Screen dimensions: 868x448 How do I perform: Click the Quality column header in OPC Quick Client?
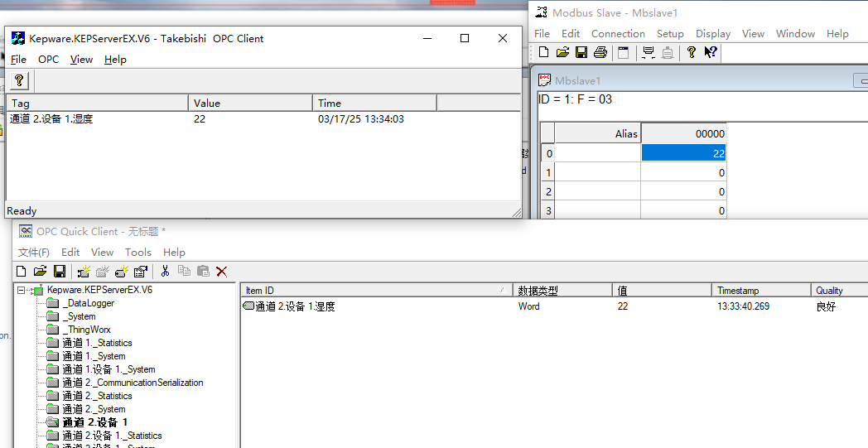coord(839,290)
